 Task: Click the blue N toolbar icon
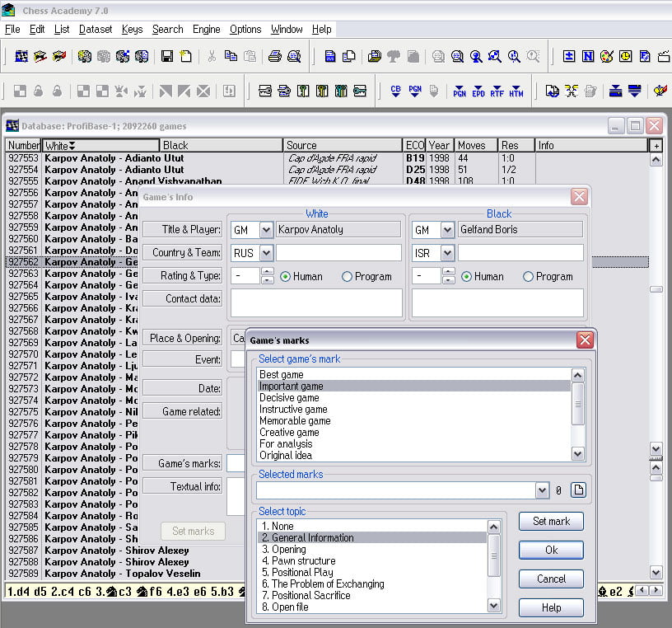(588, 56)
